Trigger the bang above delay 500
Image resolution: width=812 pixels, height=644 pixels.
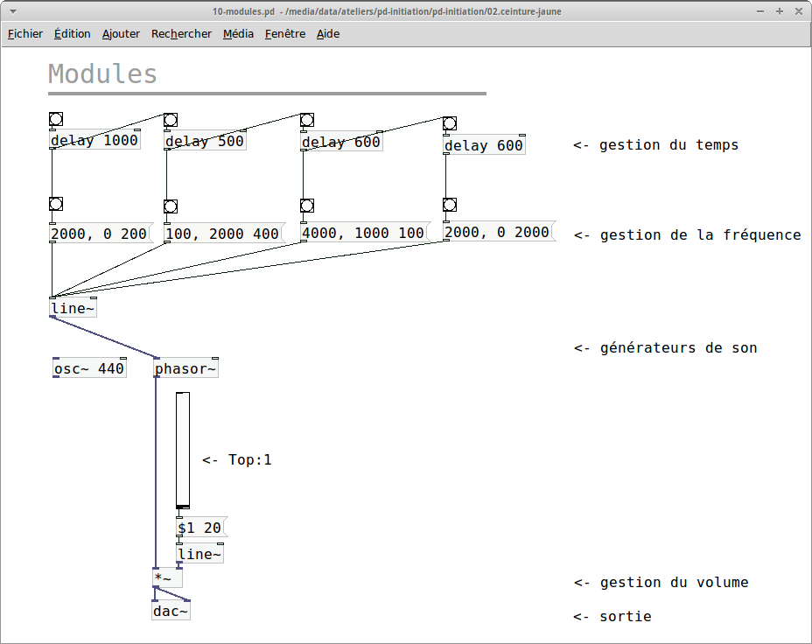(x=171, y=120)
